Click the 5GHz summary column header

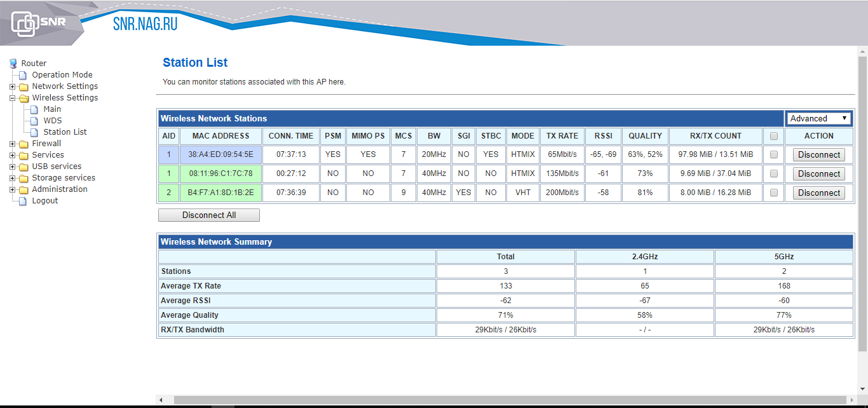784,257
